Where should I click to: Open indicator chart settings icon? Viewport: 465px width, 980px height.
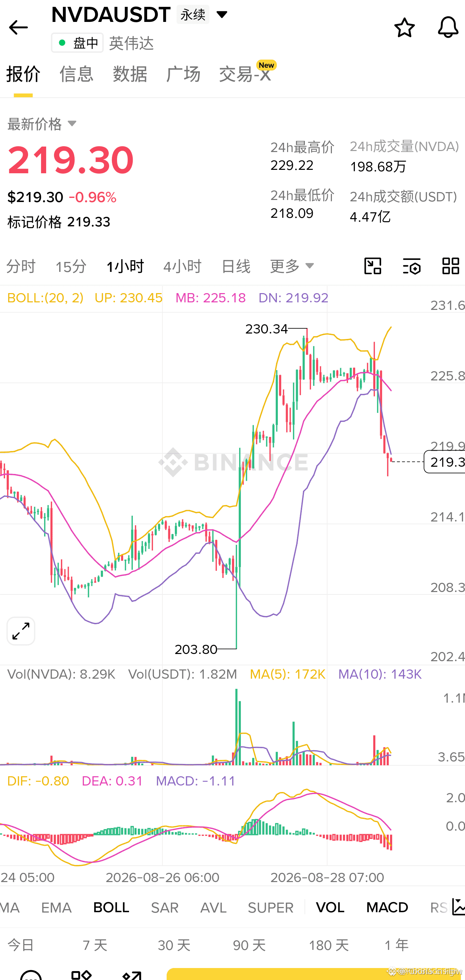click(458, 907)
